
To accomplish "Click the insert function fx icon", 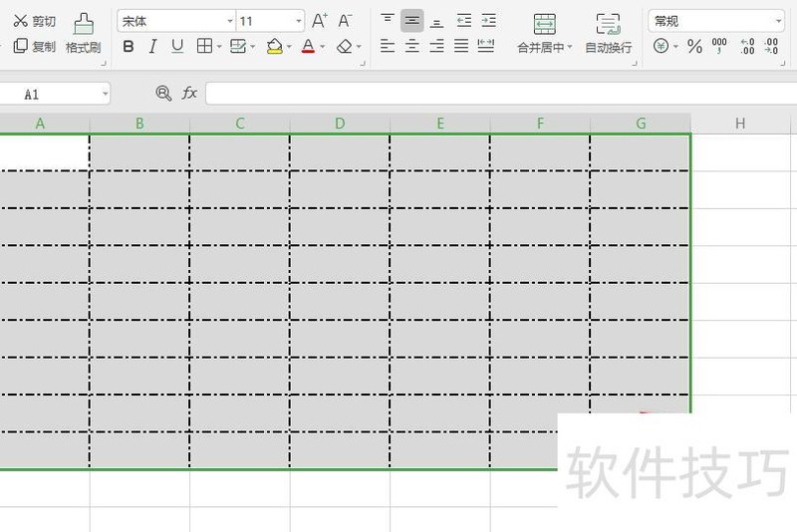I will (x=189, y=93).
